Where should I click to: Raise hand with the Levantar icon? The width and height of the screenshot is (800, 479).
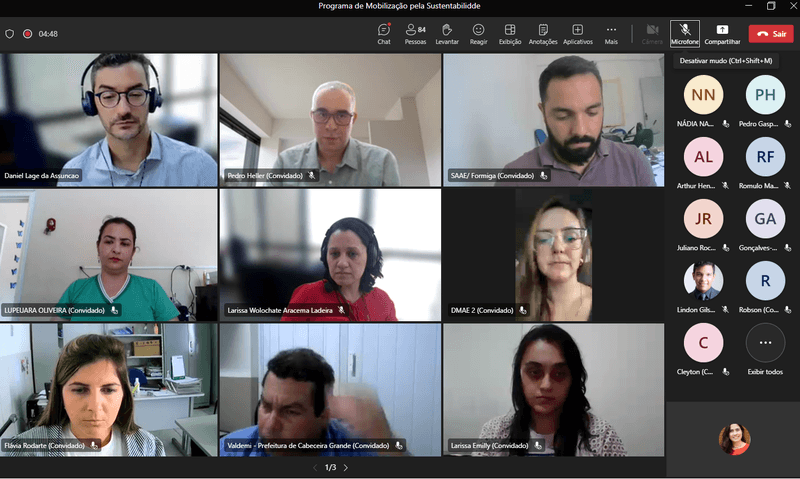[x=447, y=33]
